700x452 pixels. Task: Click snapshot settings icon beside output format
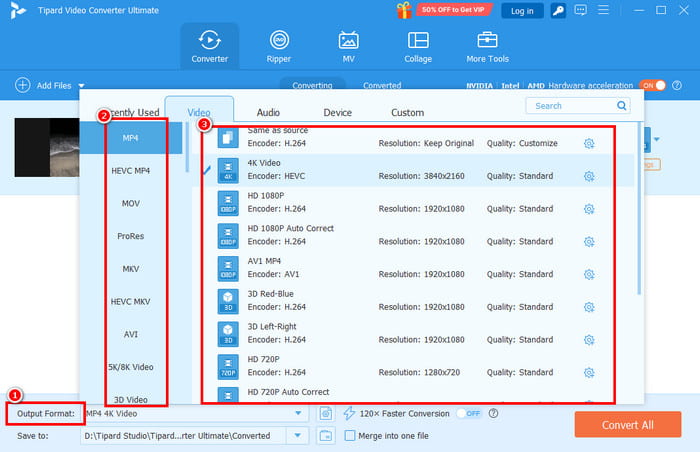tap(326, 414)
